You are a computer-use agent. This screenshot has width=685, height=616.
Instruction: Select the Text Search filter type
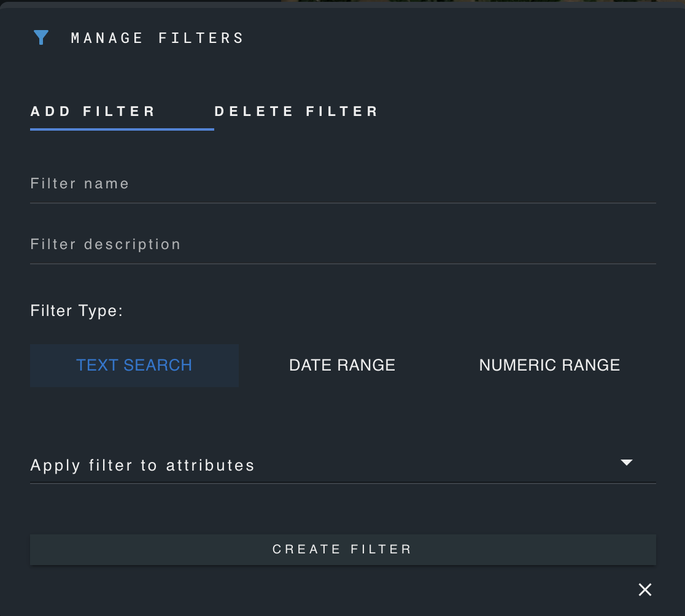pyautogui.click(x=134, y=366)
